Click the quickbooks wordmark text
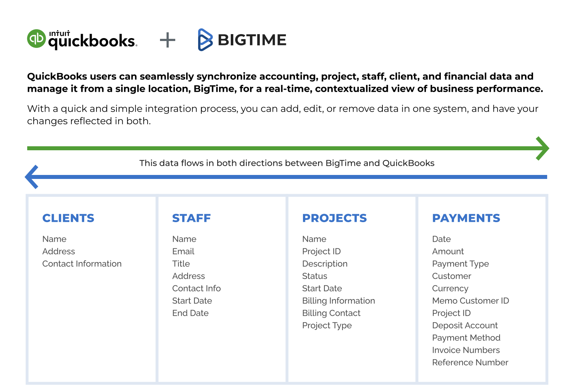The height and width of the screenshot is (392, 574). pos(93,42)
